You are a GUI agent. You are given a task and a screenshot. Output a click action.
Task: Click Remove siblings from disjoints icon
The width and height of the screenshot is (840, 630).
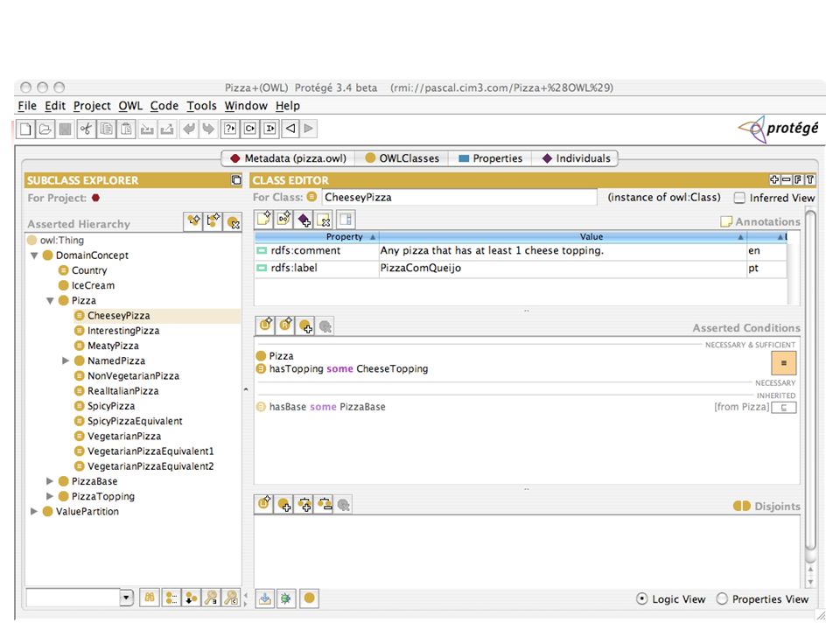click(x=324, y=504)
